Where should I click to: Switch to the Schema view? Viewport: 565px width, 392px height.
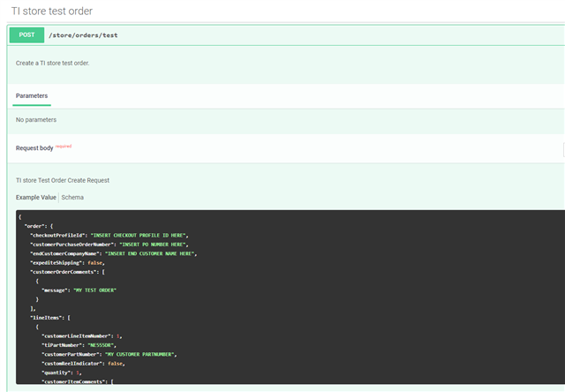click(x=72, y=197)
